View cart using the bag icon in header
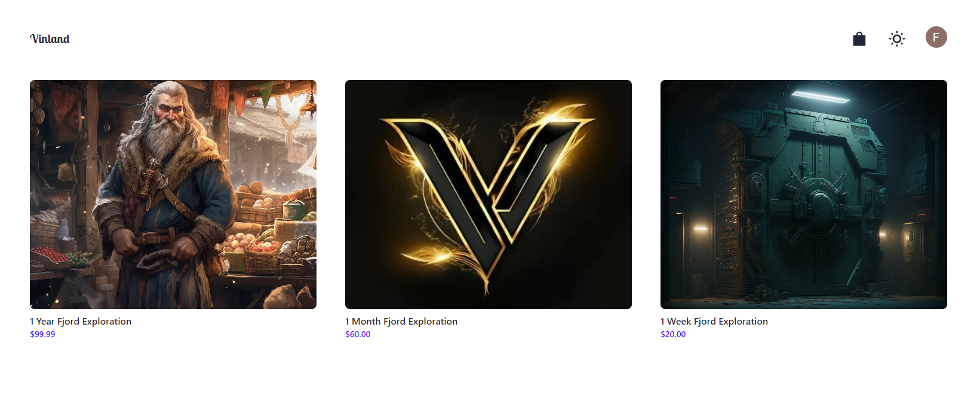 [859, 39]
